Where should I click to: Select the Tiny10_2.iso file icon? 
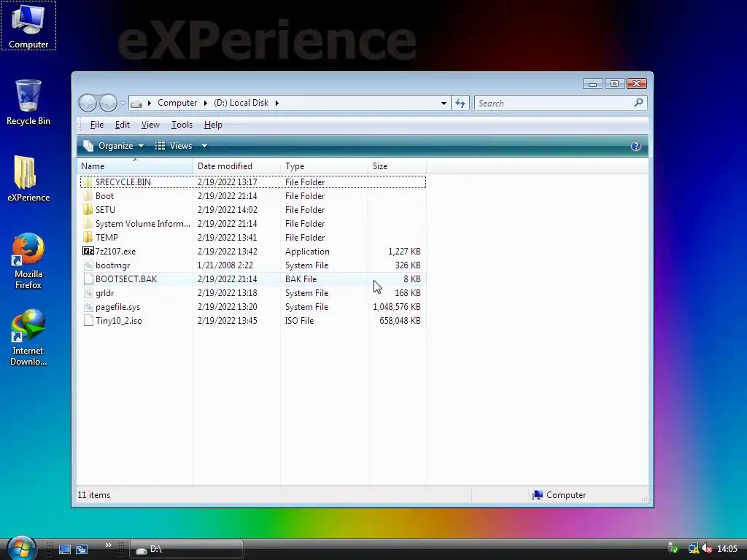click(x=88, y=321)
